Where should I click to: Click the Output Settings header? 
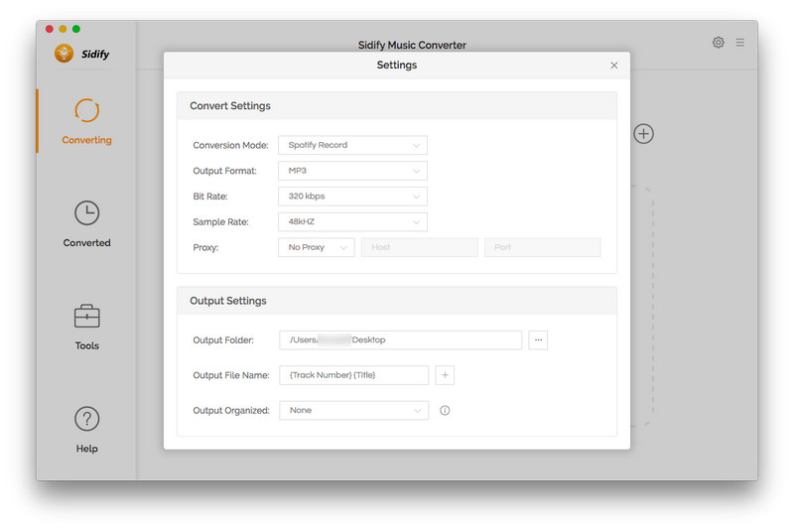click(x=228, y=301)
